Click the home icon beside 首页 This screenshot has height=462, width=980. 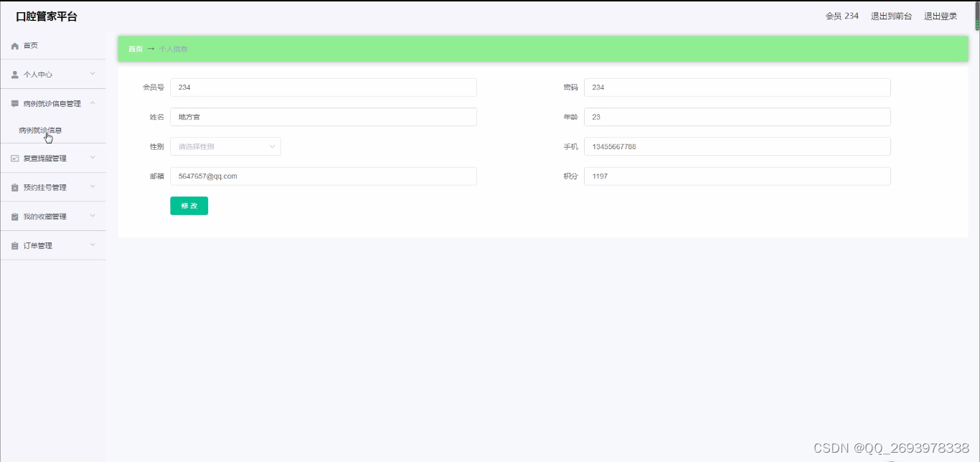coord(15,46)
